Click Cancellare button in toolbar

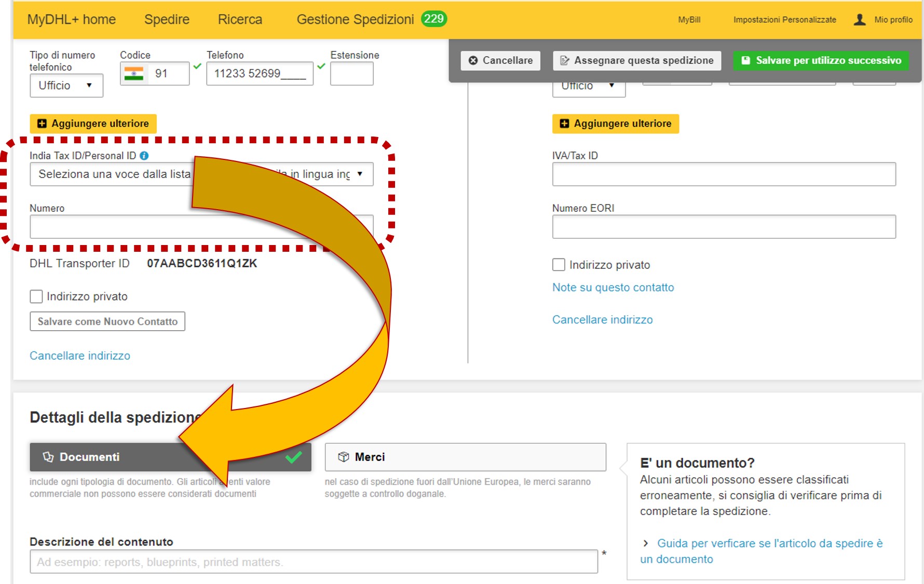click(500, 61)
